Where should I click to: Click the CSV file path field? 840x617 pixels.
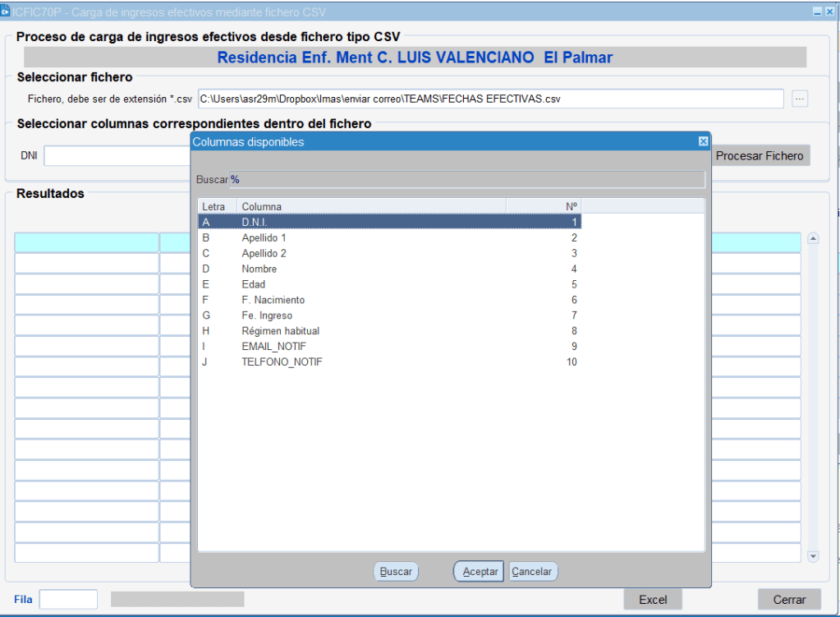click(x=490, y=99)
